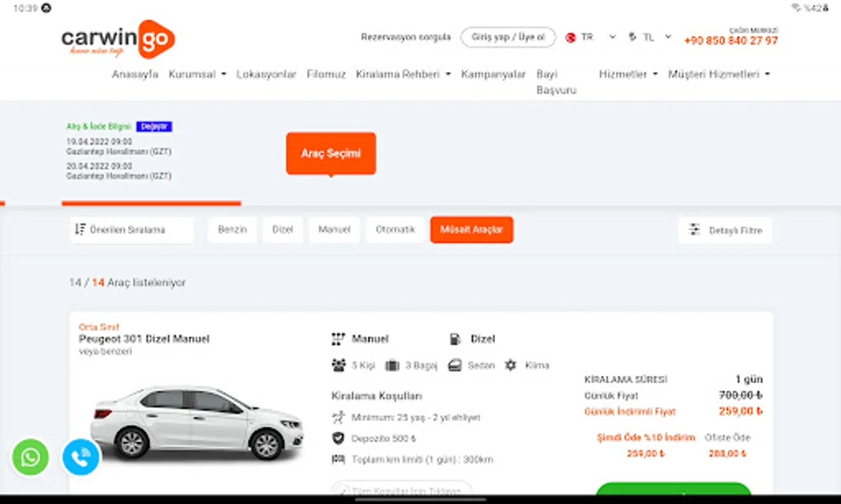Expand the Müşteri Hizmetleri menu
The width and height of the screenshot is (841, 504).
tap(719, 74)
